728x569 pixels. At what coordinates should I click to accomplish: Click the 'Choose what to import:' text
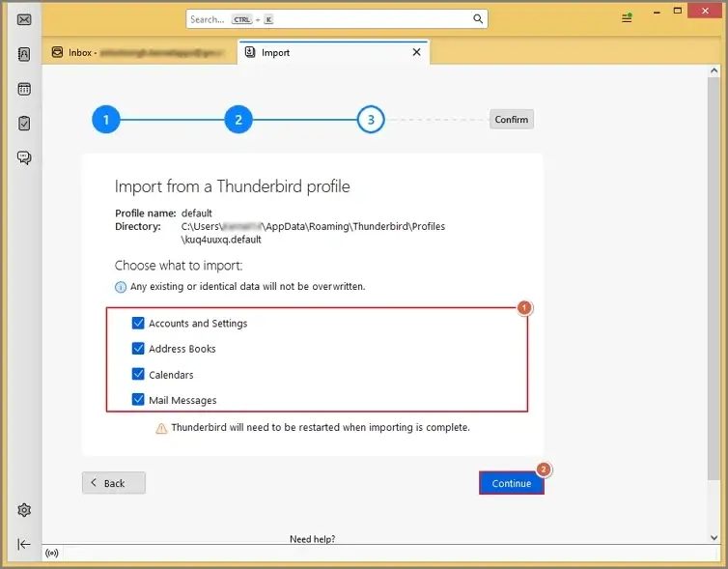click(179, 266)
